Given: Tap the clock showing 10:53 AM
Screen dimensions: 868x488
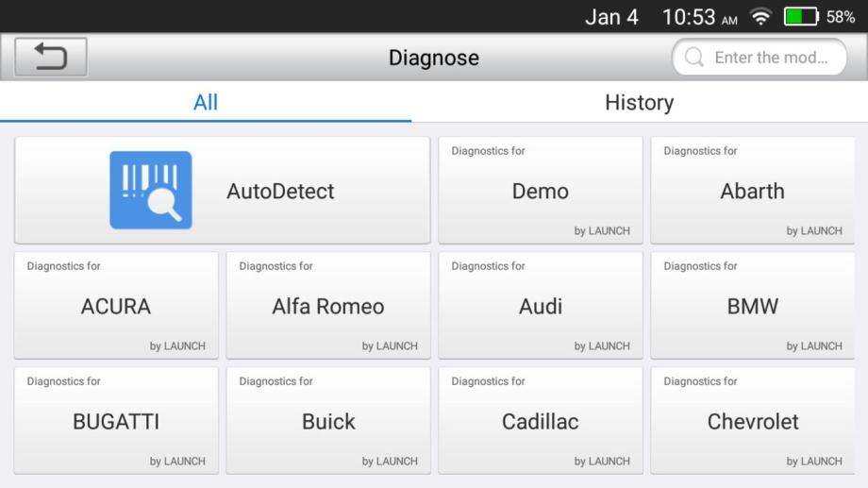Looking at the screenshot, I should pyautogui.click(x=698, y=17).
